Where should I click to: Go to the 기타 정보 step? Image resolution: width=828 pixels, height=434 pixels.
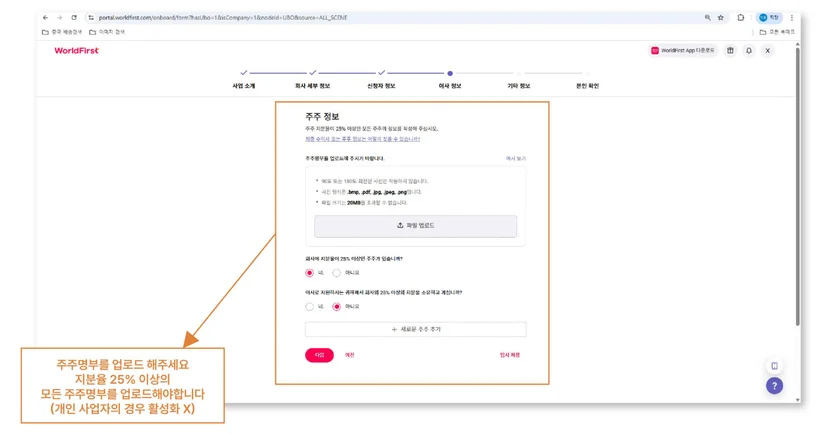point(519,86)
